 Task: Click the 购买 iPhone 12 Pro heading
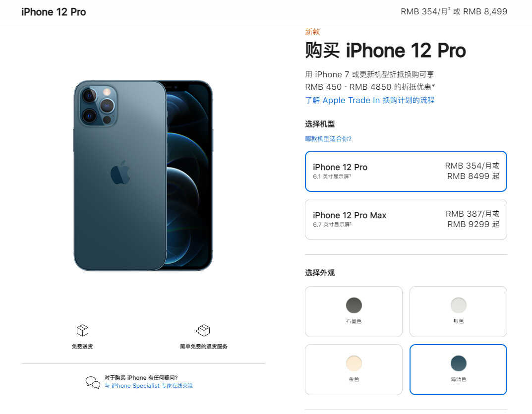click(385, 50)
